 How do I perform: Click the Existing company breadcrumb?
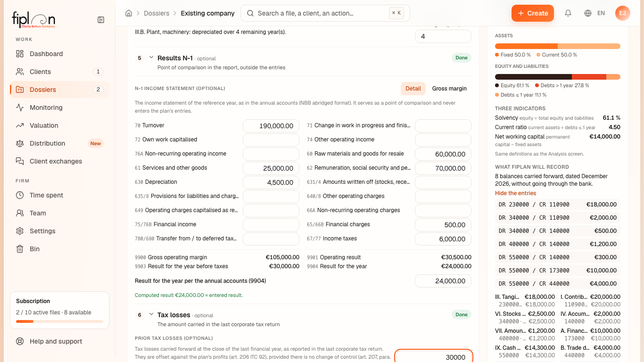click(x=207, y=13)
